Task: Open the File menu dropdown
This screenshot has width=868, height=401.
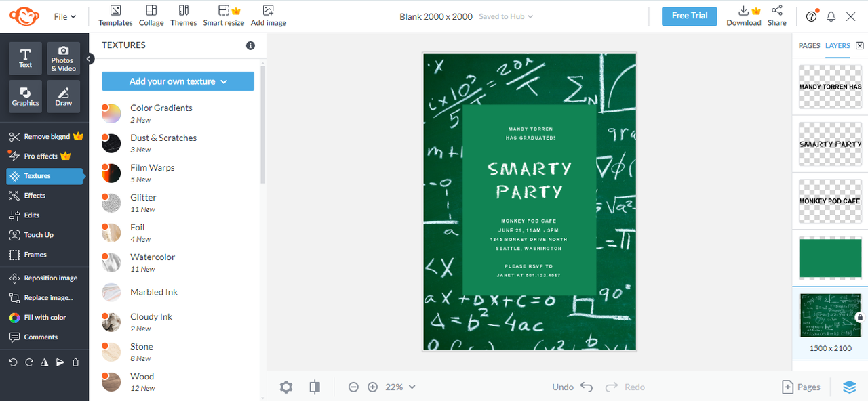Action: point(65,16)
